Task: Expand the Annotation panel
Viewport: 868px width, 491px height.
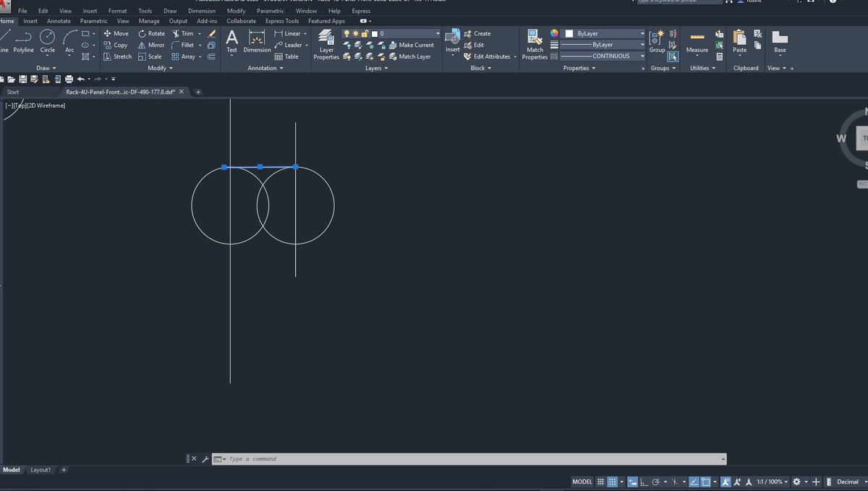Action: [x=265, y=68]
